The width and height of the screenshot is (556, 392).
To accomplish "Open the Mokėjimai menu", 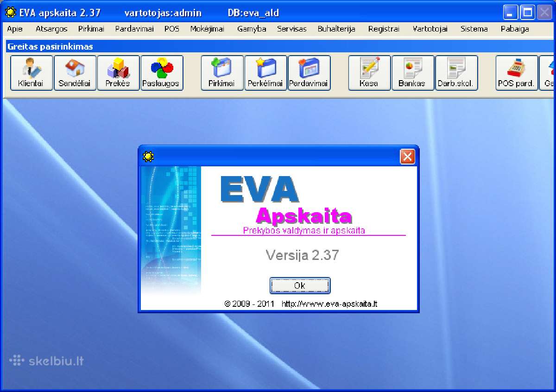I will [x=207, y=29].
